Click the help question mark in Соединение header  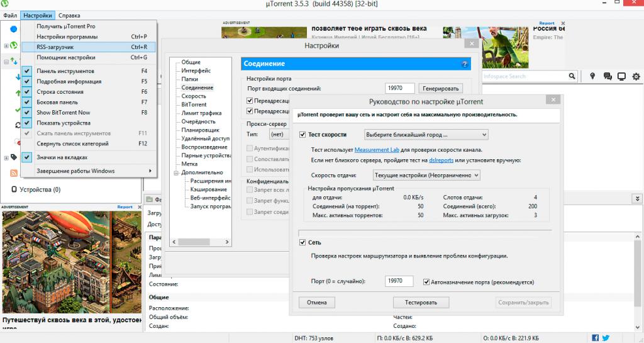click(465, 64)
